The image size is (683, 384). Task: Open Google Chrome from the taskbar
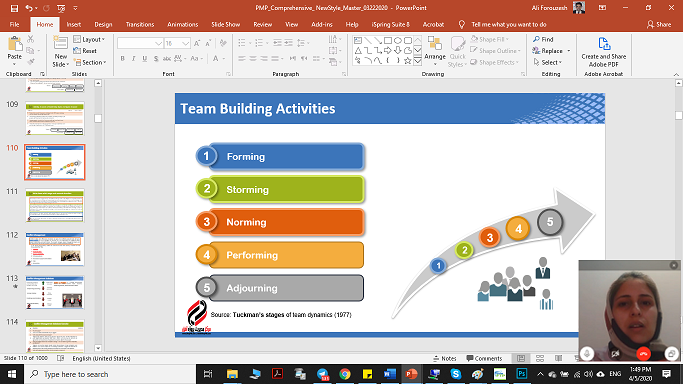345,374
